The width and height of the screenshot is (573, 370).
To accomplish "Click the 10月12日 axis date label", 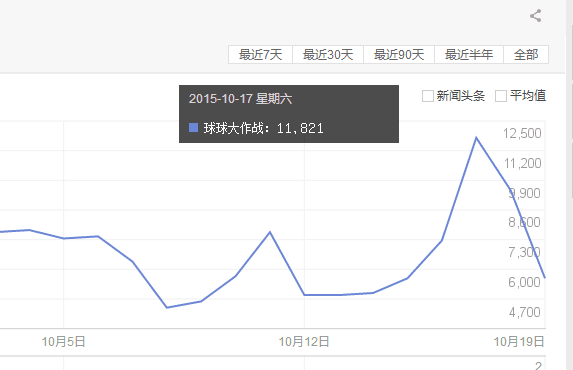I will [304, 342].
